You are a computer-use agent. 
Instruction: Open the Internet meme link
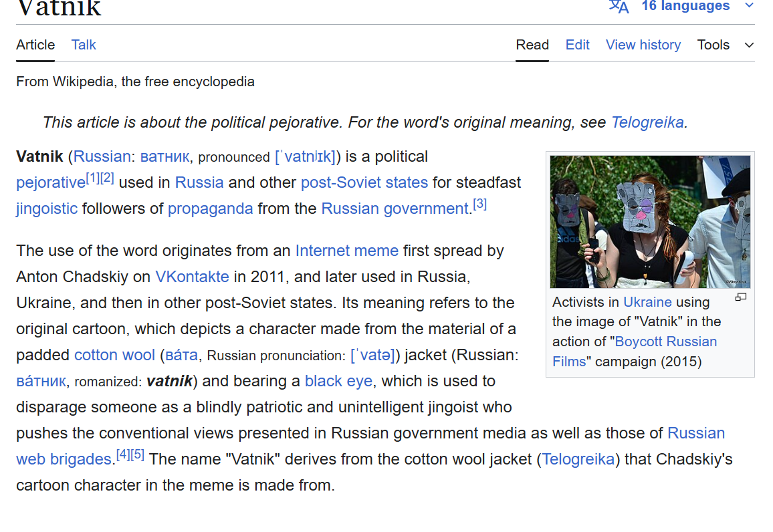pyautogui.click(x=347, y=251)
